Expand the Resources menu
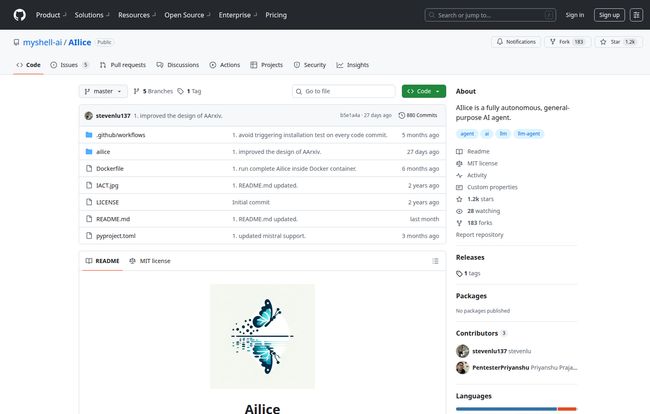Screen dimensions: 650x414 [137, 15]
